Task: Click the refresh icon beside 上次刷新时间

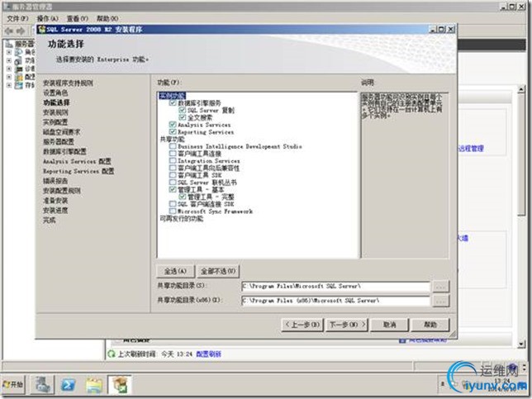Action: coord(112,354)
